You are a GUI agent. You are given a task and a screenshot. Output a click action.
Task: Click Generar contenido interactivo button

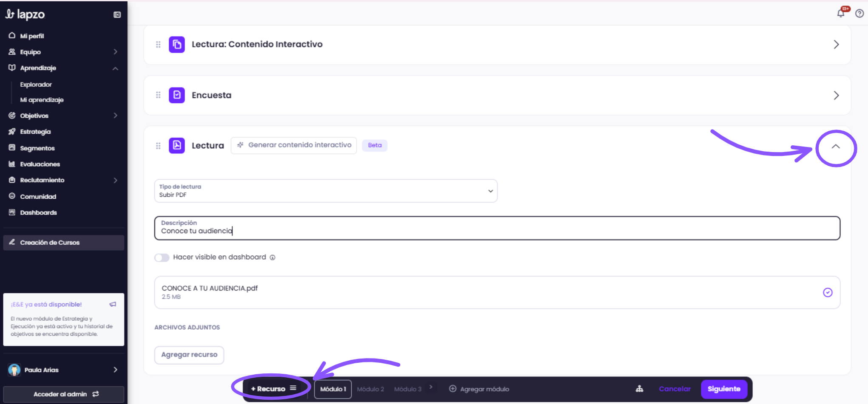point(294,145)
